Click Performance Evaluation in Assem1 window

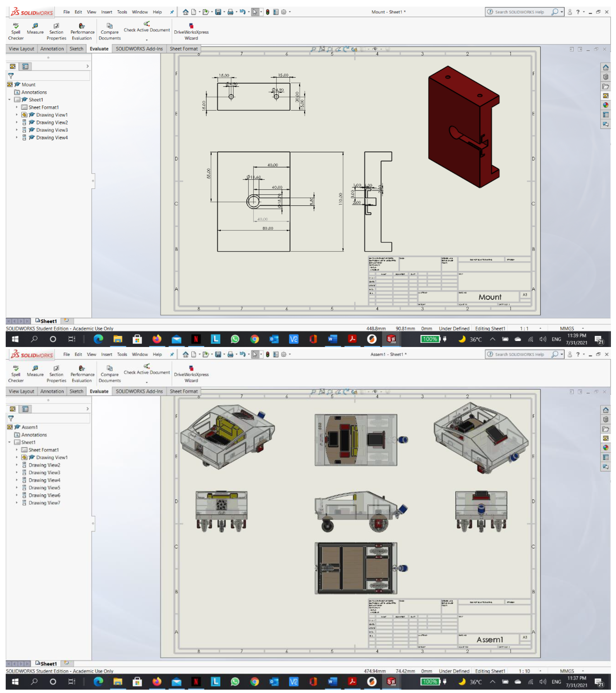pos(82,373)
